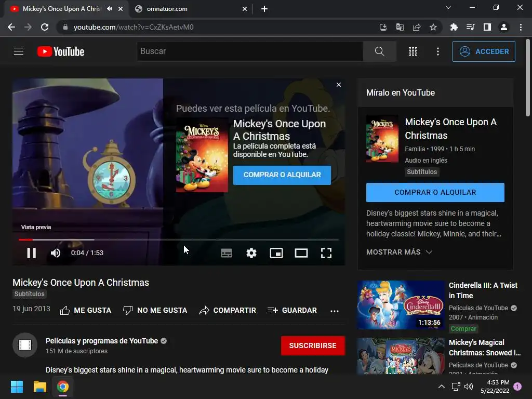Open the notification center badge
Viewport: 532px width, 399px height.
tap(517, 387)
